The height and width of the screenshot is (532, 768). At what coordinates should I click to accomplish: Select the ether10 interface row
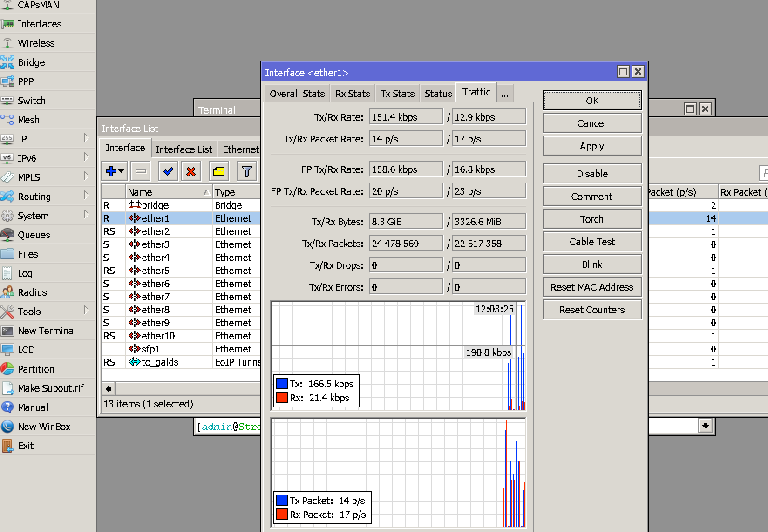pyautogui.click(x=181, y=336)
